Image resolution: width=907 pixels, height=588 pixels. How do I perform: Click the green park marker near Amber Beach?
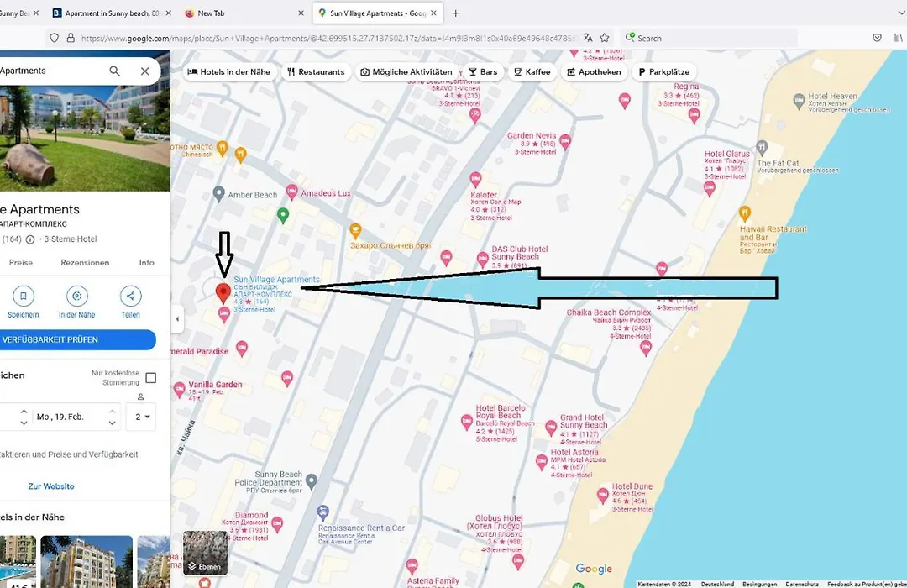click(283, 215)
